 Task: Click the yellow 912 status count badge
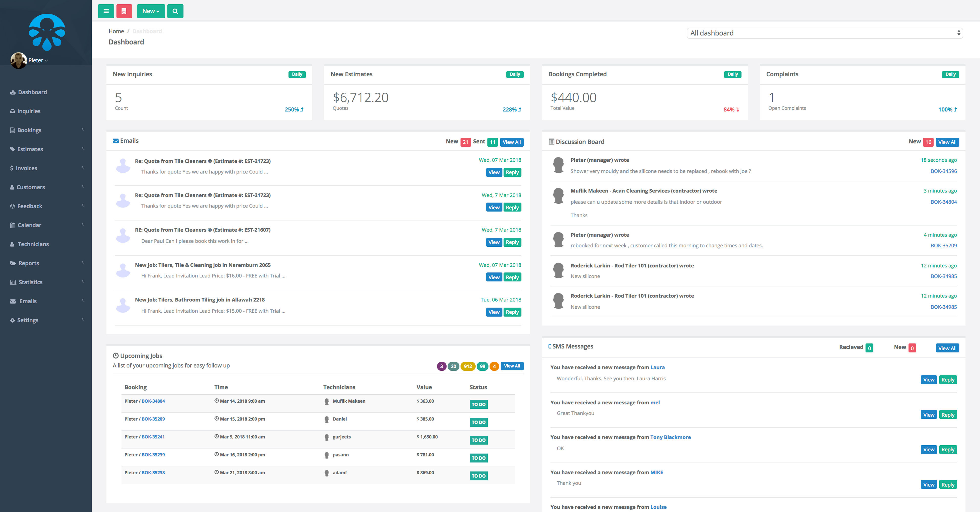(468, 366)
